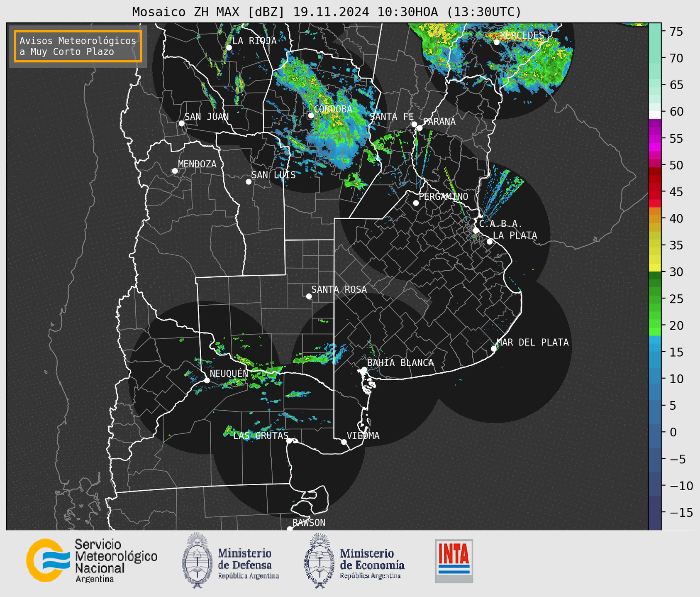
Task: Click the PARANA city marker dot
Action: click(x=420, y=128)
